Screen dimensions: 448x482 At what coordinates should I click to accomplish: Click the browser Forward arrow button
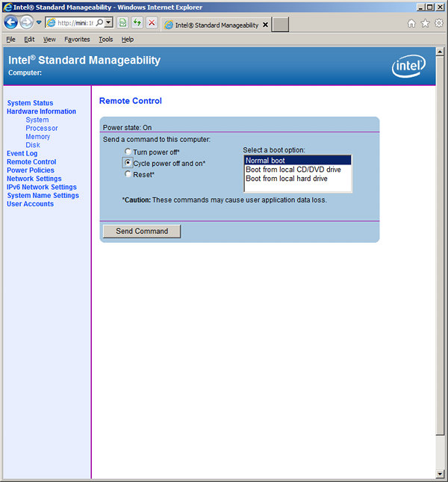click(27, 22)
